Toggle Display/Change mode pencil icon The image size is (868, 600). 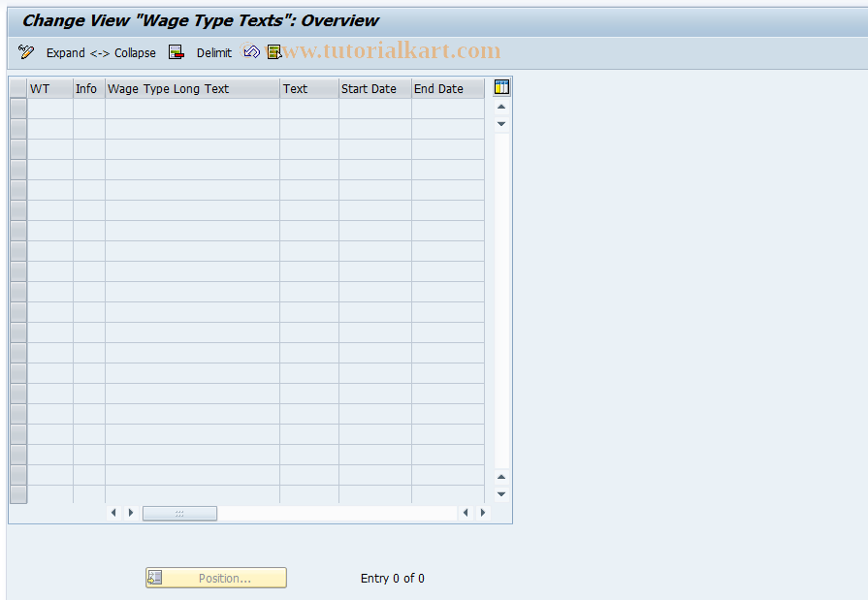click(x=25, y=52)
